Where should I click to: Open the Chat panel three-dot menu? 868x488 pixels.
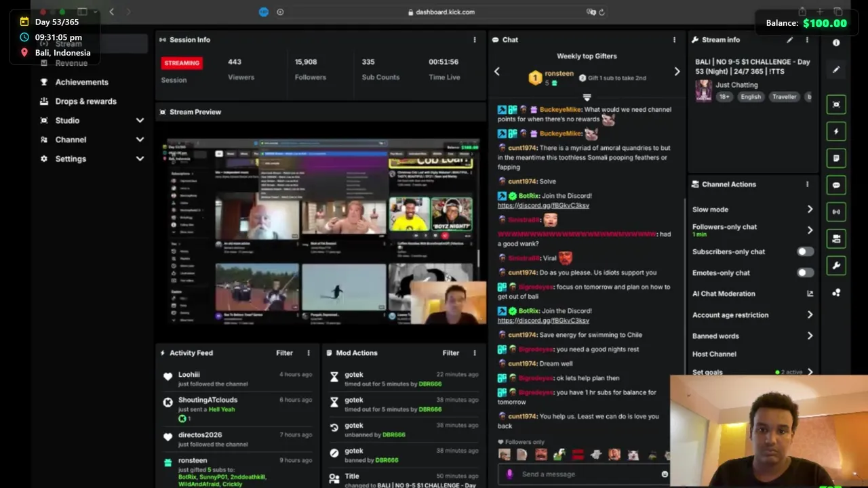[674, 40]
